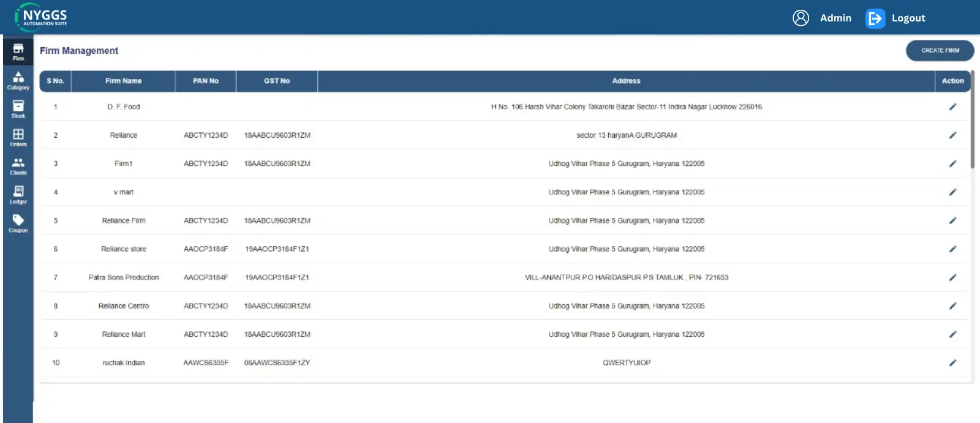Viewport: 980px width, 423px height.
Task: Click the QWERTYUIOP address cell
Action: [x=627, y=363]
